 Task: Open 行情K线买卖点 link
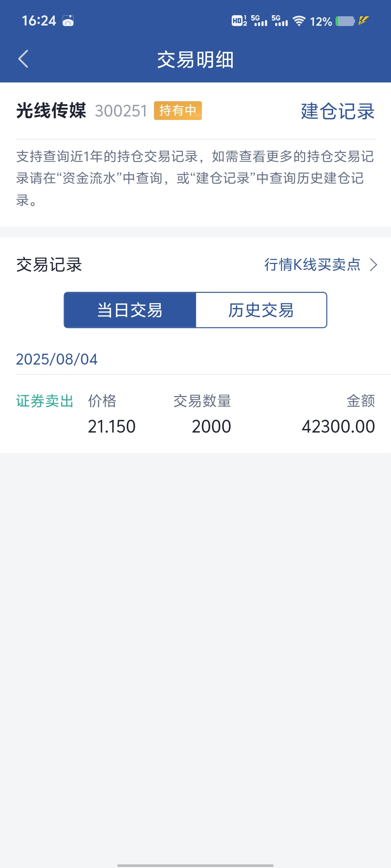pyautogui.click(x=312, y=265)
